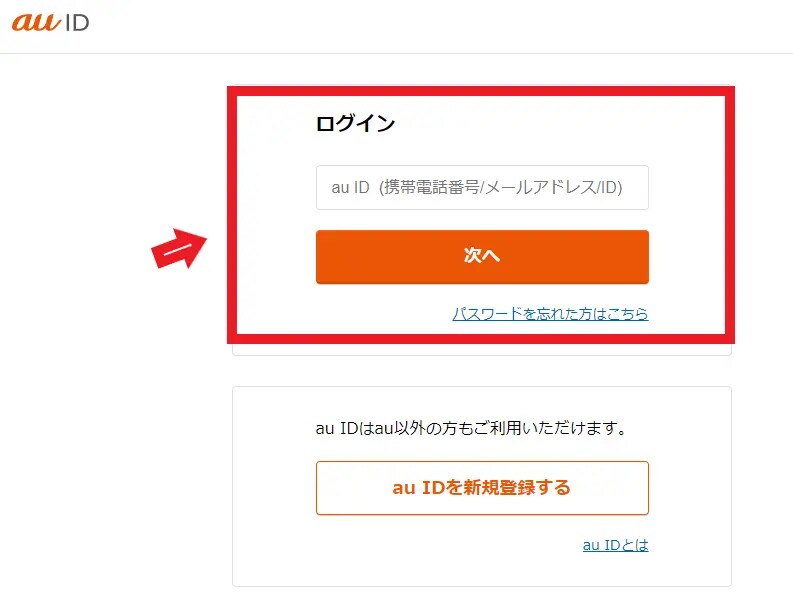Open the パスワードを忘れた方はこちら link
Viewport: 793px width, 614px height.
tap(550, 314)
